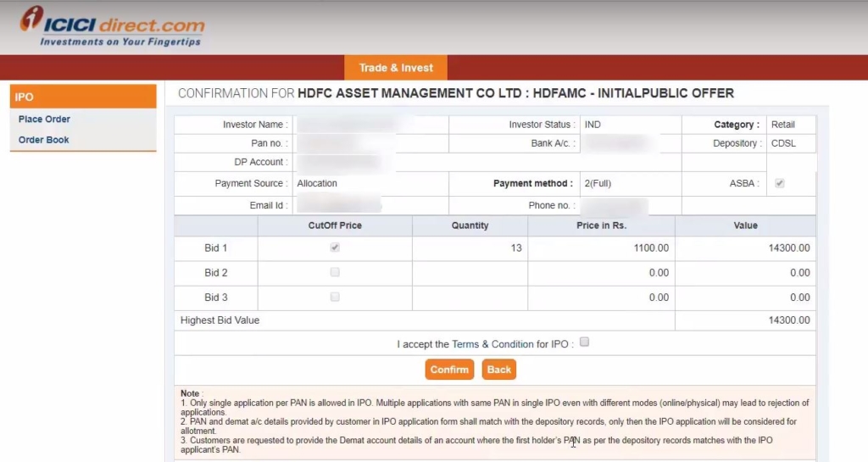The image size is (868, 462).
Task: Select the Bid 1 row label
Action: (x=216, y=248)
